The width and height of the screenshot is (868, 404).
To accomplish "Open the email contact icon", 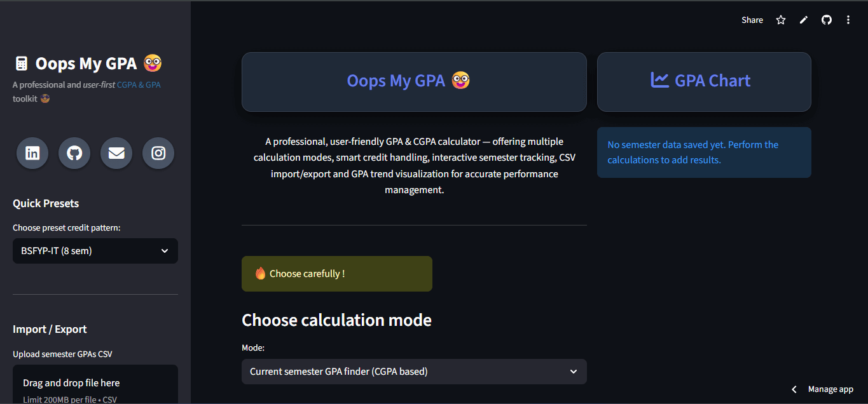I will pyautogui.click(x=116, y=152).
